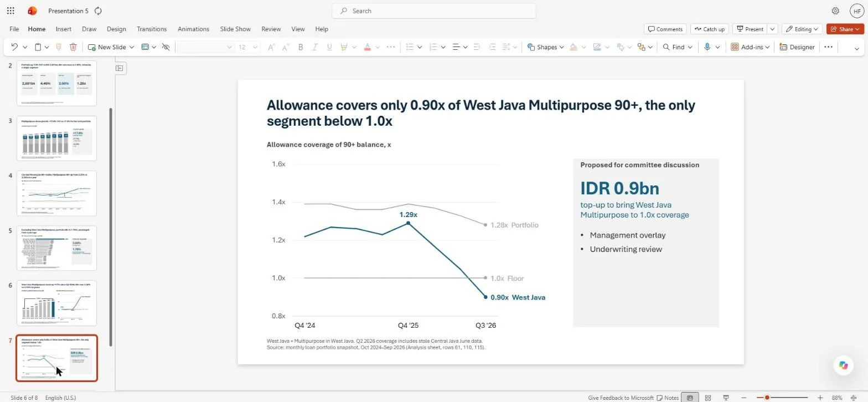Click the Catch up button

pyautogui.click(x=709, y=29)
